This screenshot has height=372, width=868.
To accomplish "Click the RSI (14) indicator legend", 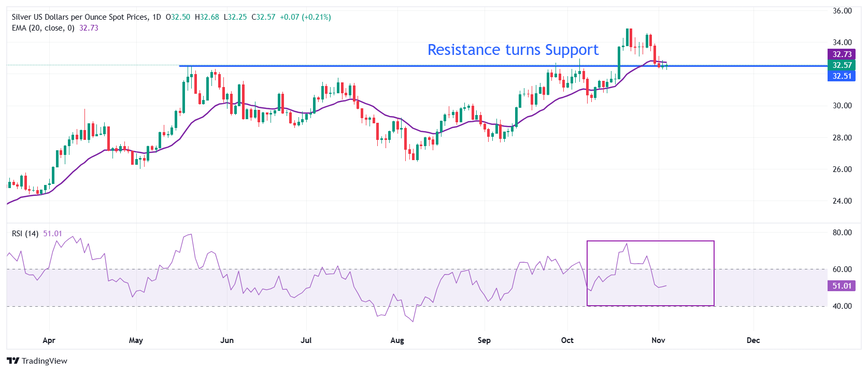I will pyautogui.click(x=25, y=234).
